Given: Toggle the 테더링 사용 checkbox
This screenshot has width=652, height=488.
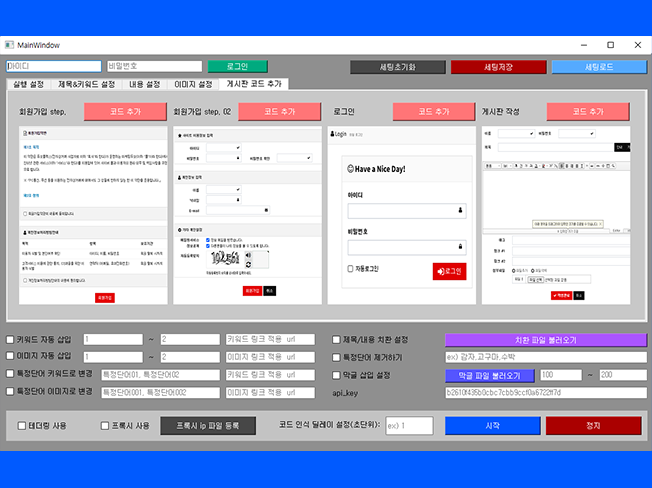Looking at the screenshot, I should click(x=23, y=426).
